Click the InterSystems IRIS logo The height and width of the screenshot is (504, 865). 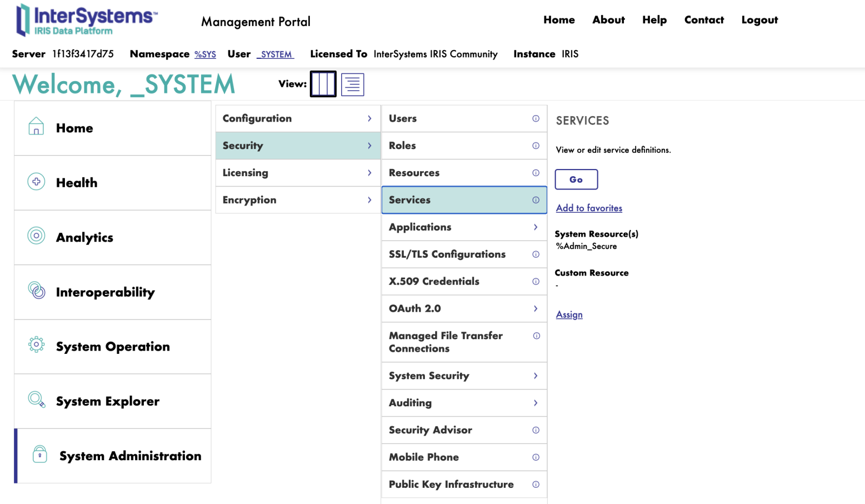tap(86, 21)
